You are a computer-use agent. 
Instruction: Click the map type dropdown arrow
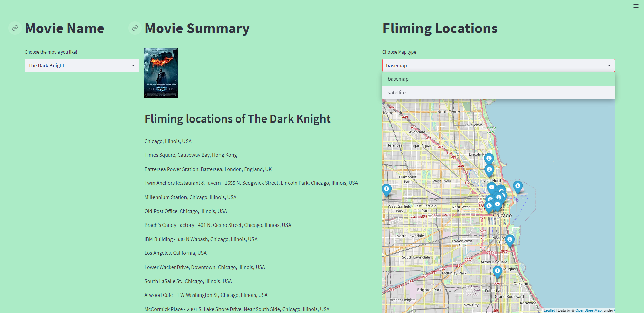(609, 65)
